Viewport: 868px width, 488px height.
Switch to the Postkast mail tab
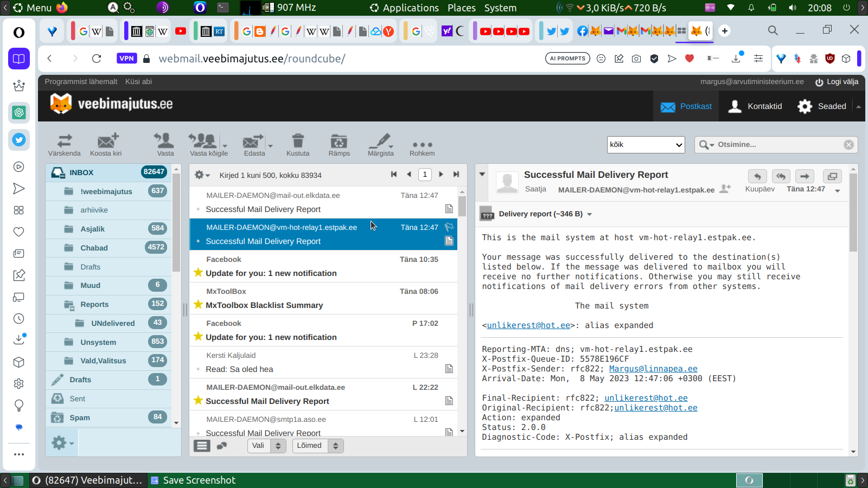pyautogui.click(x=686, y=106)
